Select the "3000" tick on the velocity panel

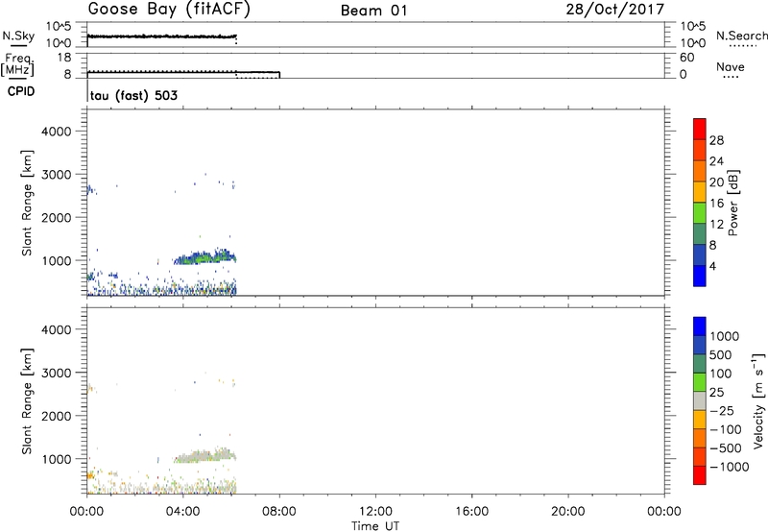[x=57, y=373]
